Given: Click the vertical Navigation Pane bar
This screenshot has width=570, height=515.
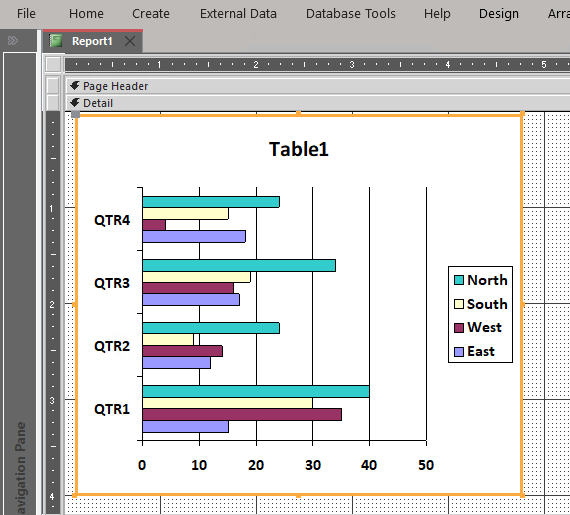Looking at the screenshot, I should (20, 283).
